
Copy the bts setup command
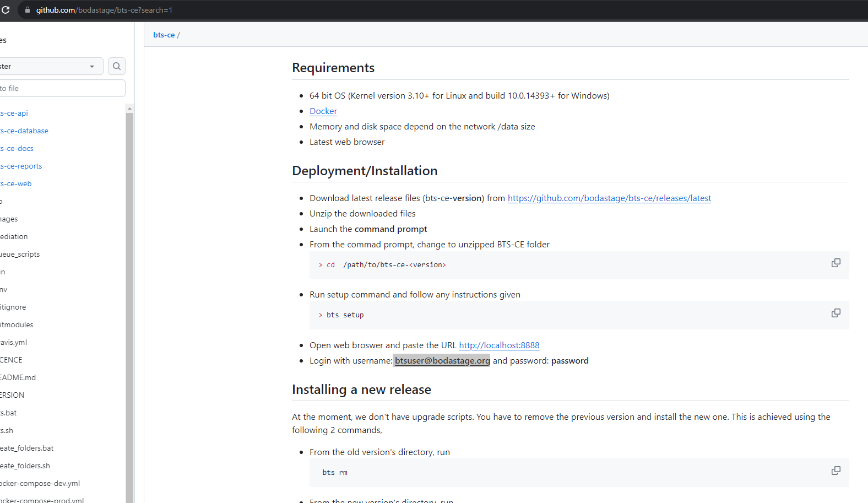pos(836,313)
